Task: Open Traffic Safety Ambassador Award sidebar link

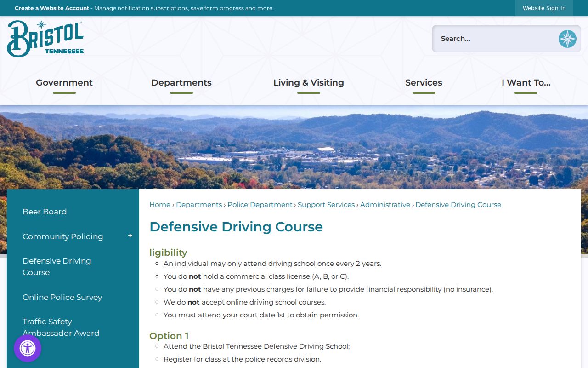Action: point(61,327)
